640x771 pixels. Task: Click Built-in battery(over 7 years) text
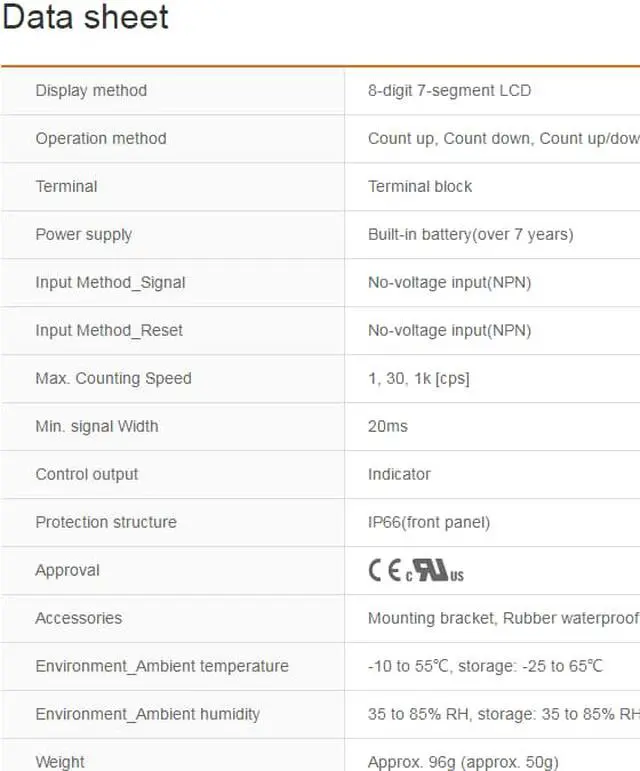tap(470, 234)
